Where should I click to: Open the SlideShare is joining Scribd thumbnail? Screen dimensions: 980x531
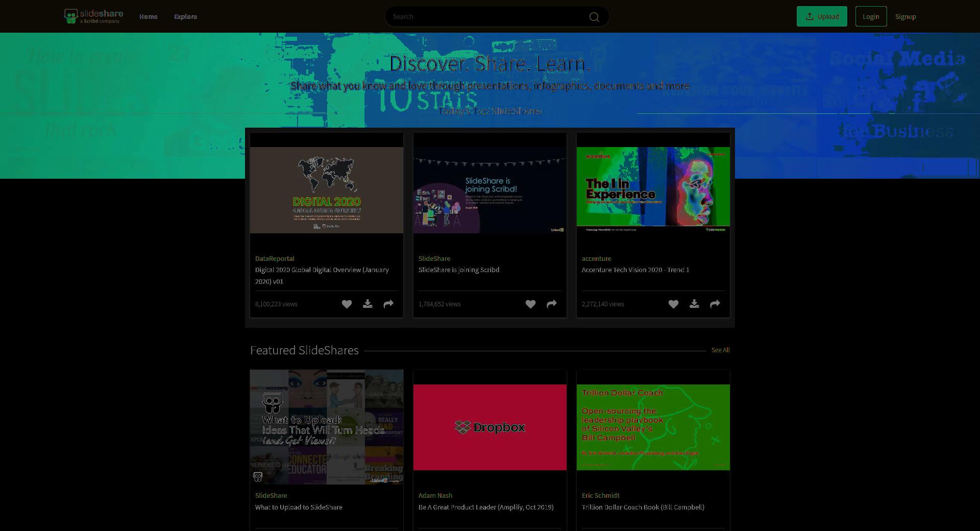tap(490, 190)
